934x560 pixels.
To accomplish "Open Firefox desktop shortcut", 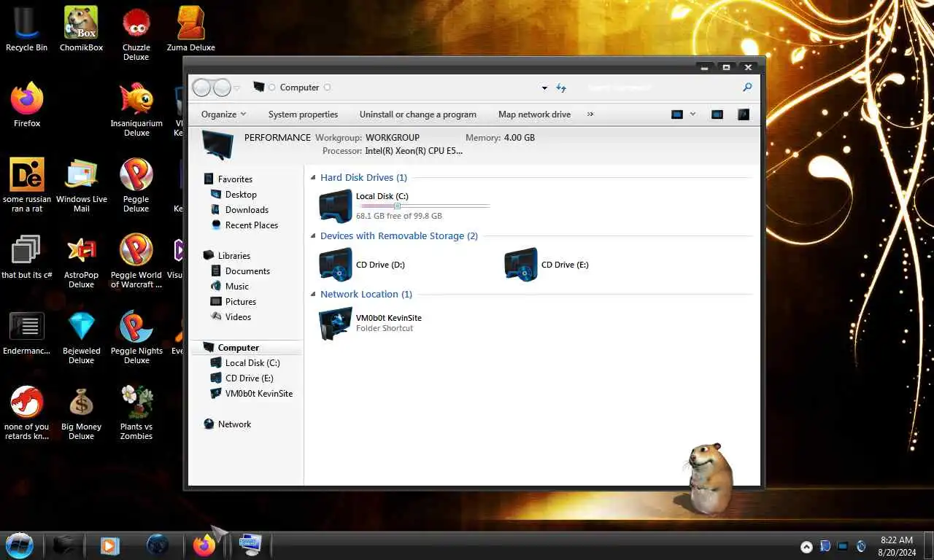I will 27,105.
